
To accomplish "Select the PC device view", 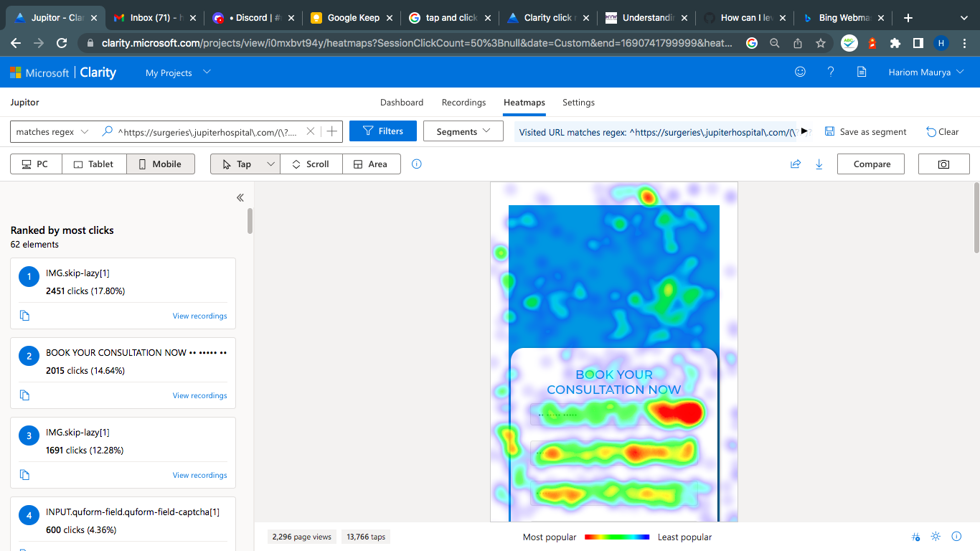I will click(x=35, y=164).
